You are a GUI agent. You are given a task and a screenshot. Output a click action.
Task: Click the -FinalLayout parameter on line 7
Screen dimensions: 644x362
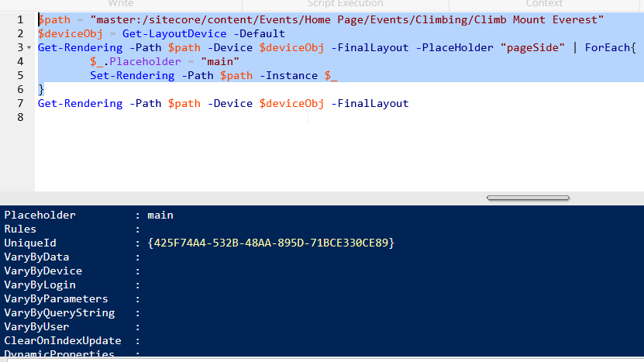[x=370, y=104]
